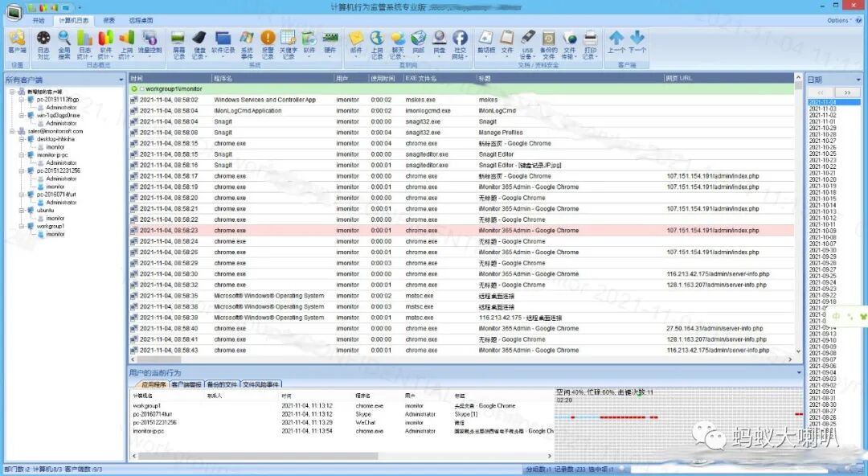Viewport: 868px width, 476px height.
Task: Open 键盘记录 keyboard records
Action: pos(199,44)
